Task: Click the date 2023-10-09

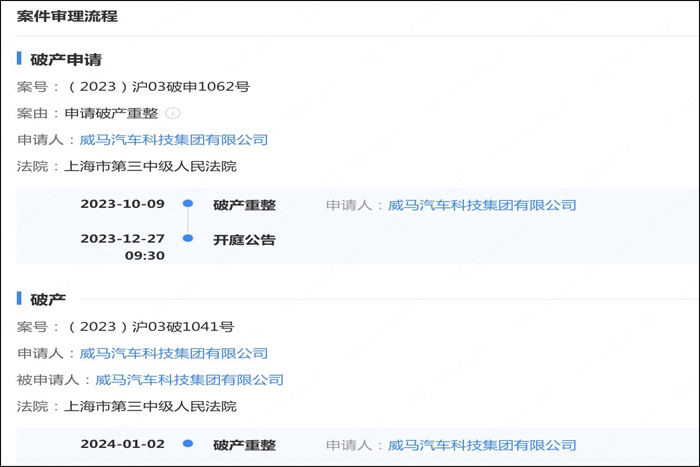Action: pyautogui.click(x=122, y=204)
